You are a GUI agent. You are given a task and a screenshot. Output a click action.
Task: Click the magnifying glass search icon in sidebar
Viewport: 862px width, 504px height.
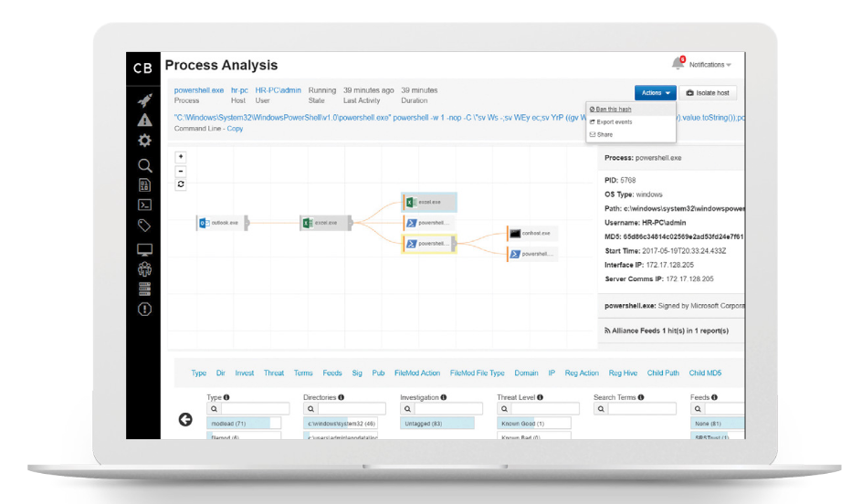(144, 165)
